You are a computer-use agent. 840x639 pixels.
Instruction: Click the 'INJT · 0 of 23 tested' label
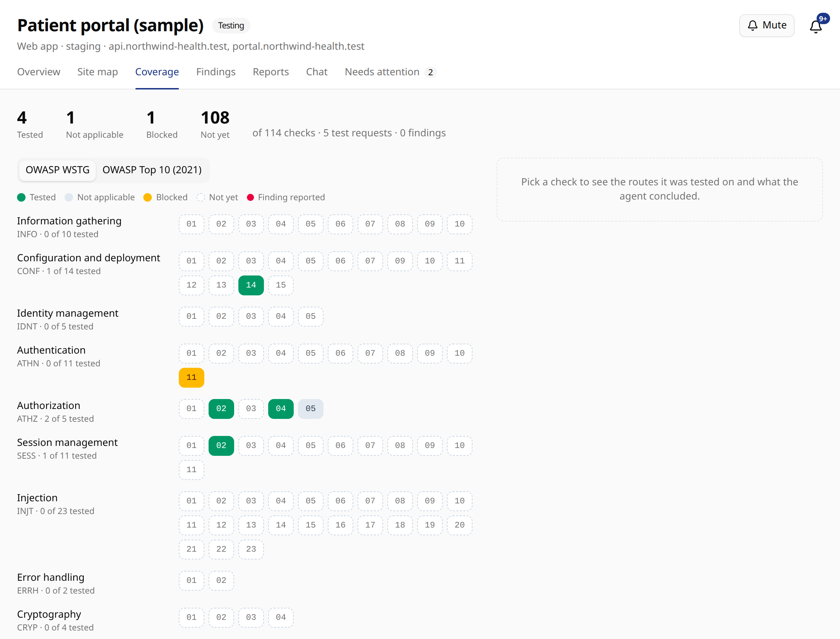coord(56,511)
